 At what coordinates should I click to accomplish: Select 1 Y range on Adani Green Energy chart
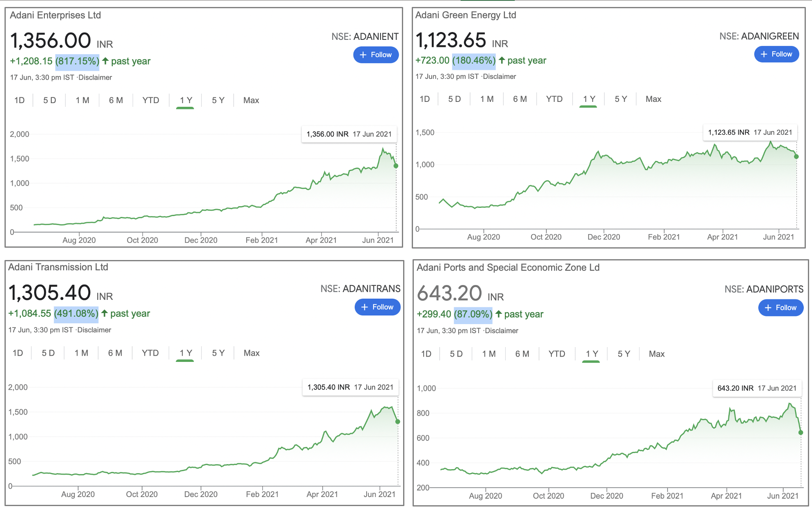point(589,99)
